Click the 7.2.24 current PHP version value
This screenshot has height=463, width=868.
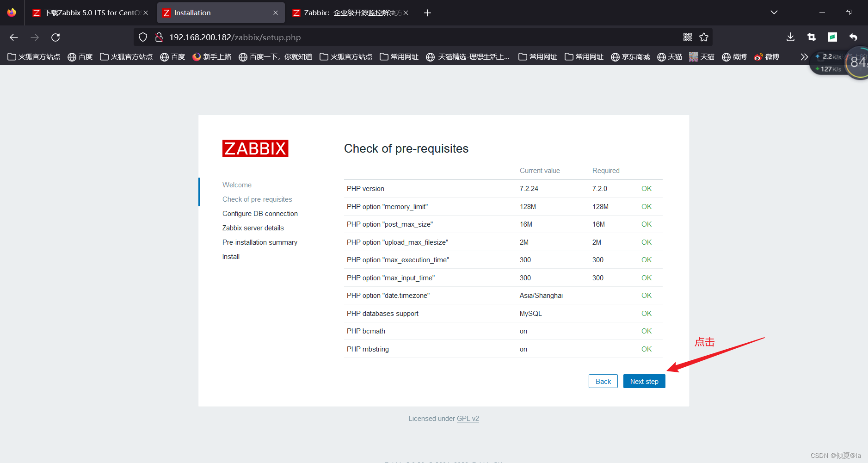point(529,189)
